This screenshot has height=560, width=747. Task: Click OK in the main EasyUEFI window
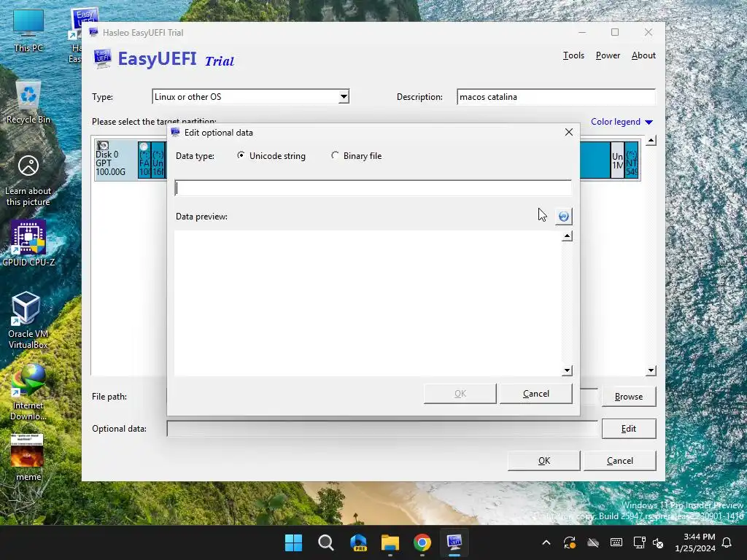(544, 461)
